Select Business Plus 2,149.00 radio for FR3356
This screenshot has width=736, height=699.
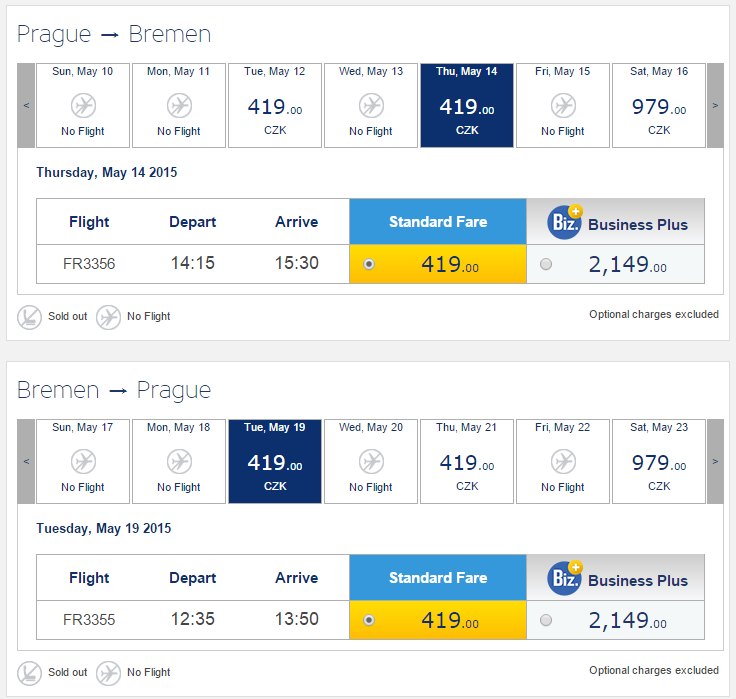coord(546,264)
